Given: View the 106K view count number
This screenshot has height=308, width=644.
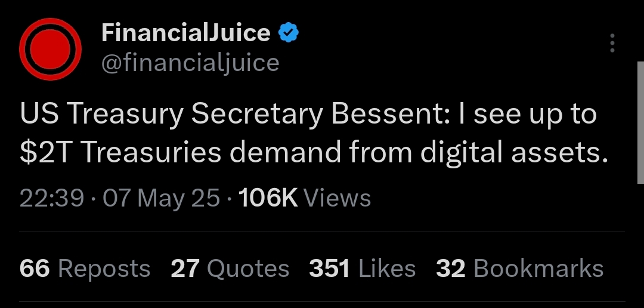Looking at the screenshot, I should pos(268,198).
